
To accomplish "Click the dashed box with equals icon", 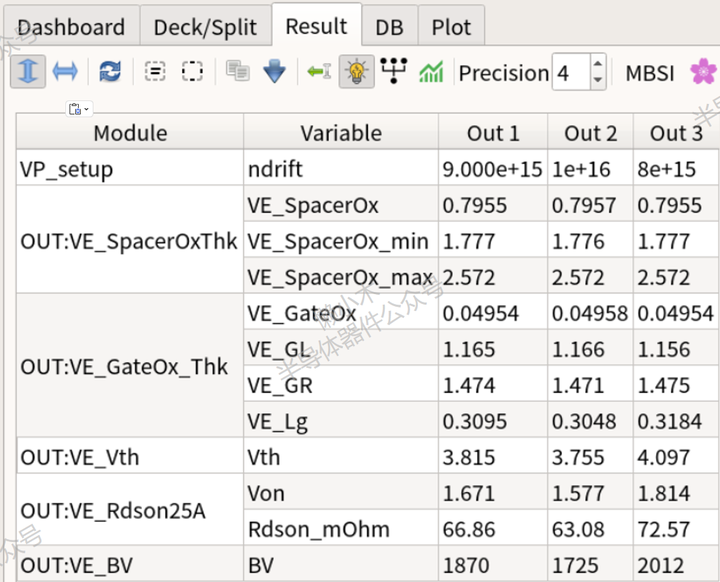I will coord(155,72).
